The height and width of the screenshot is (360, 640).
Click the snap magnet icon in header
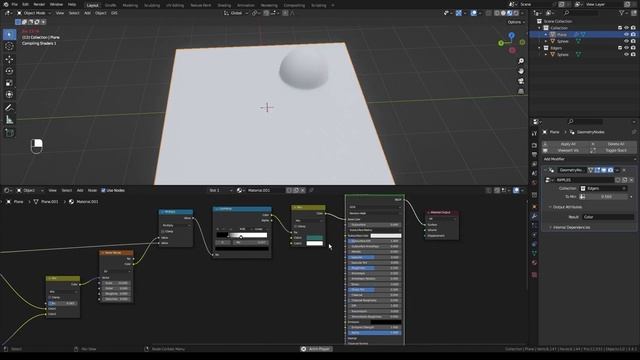tap(266, 13)
